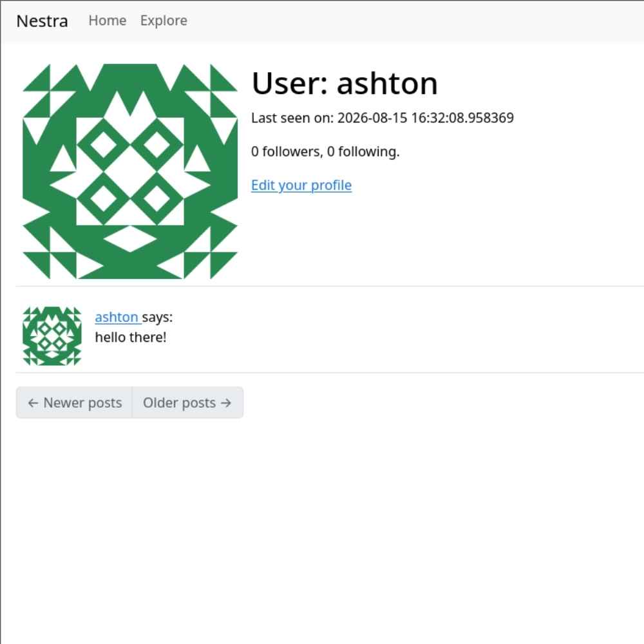
Task: Select the 'User: ashton' heading
Action: (345, 83)
